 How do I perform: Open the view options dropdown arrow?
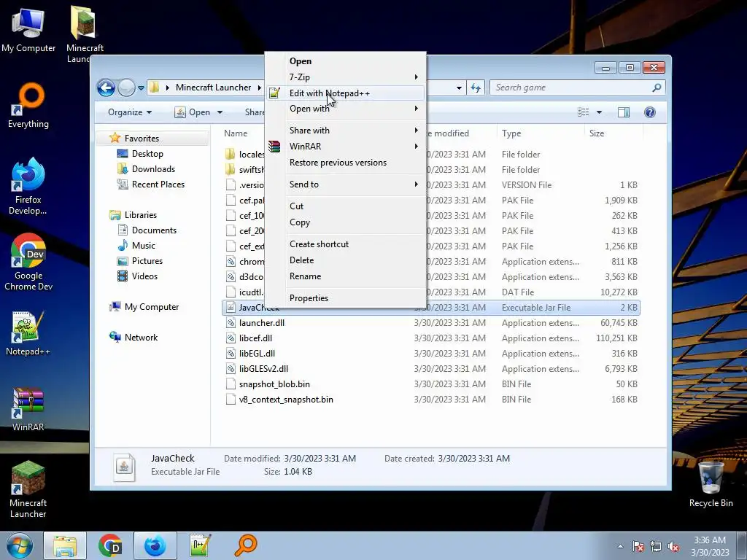click(x=600, y=112)
